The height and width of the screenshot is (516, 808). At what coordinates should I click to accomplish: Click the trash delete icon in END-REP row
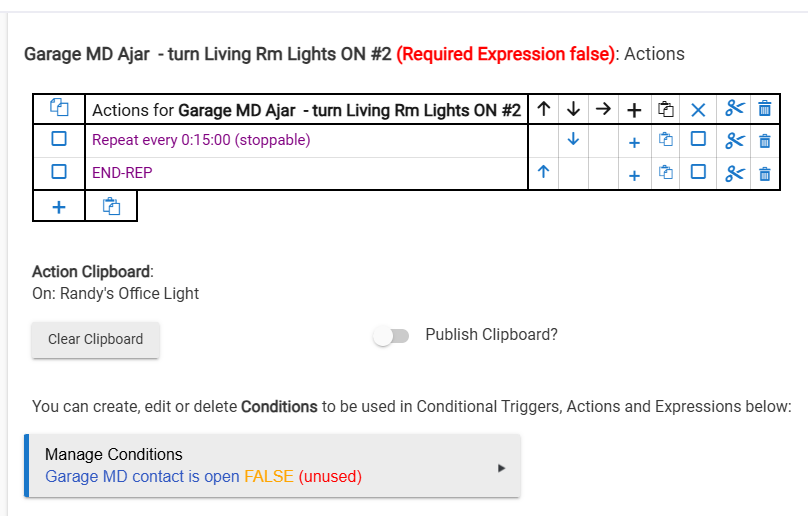pyautogui.click(x=764, y=173)
